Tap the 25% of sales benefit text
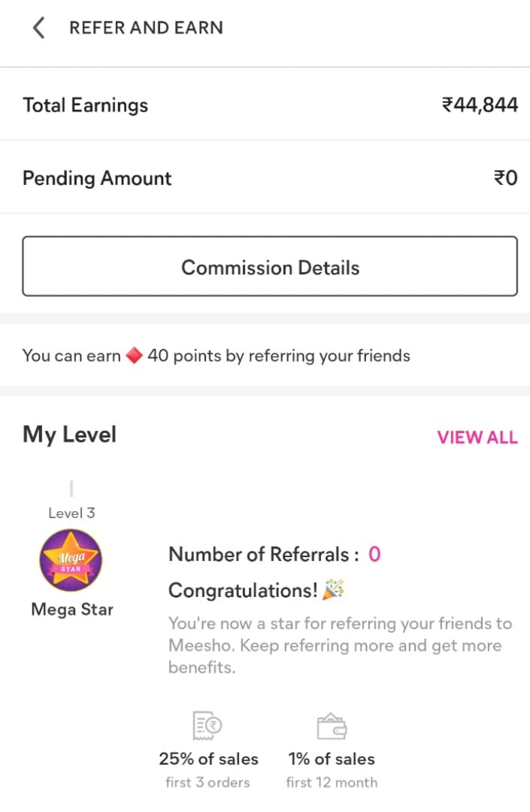This screenshot has width=530, height=812. pos(208,759)
